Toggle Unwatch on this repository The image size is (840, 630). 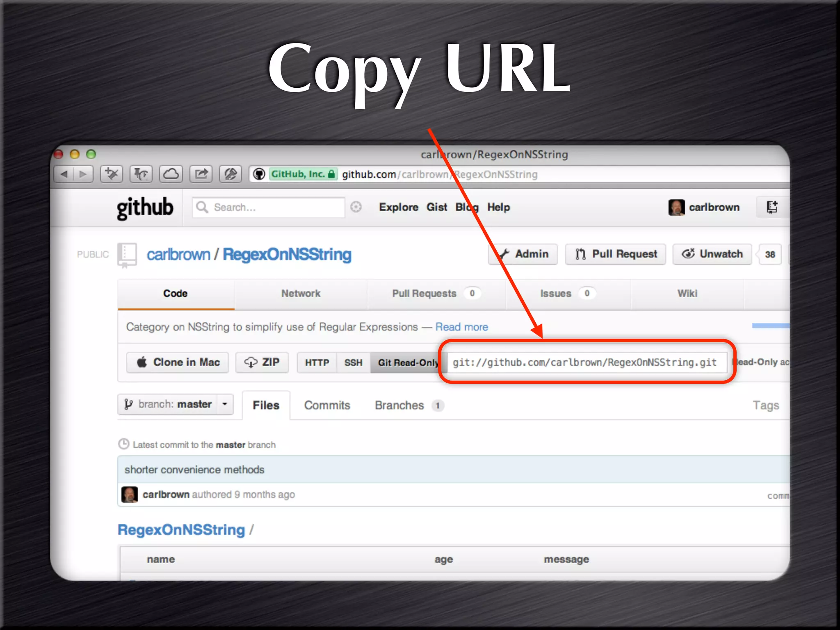(x=712, y=254)
